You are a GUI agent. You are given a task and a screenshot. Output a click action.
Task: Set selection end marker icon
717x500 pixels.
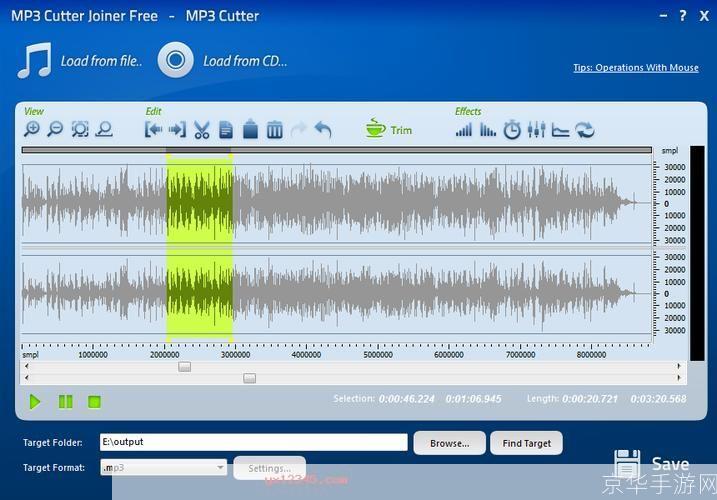click(177, 130)
